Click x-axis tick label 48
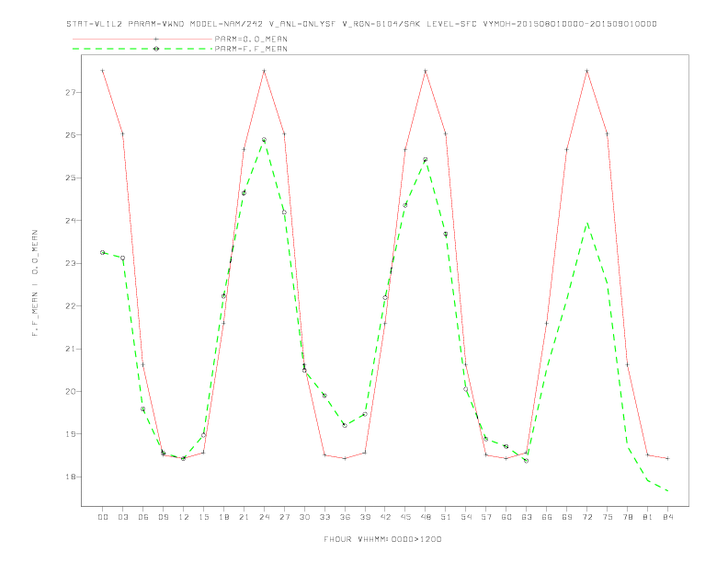The image size is (728, 563). pyautogui.click(x=426, y=517)
